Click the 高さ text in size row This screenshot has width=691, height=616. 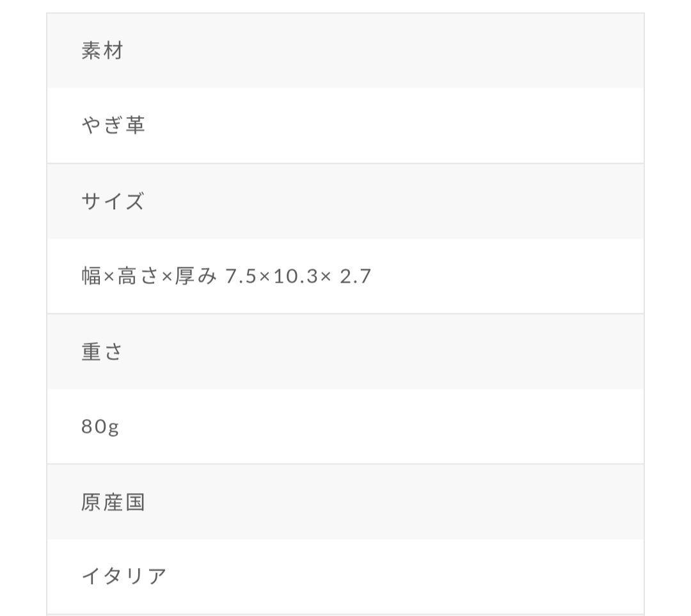coord(137,277)
